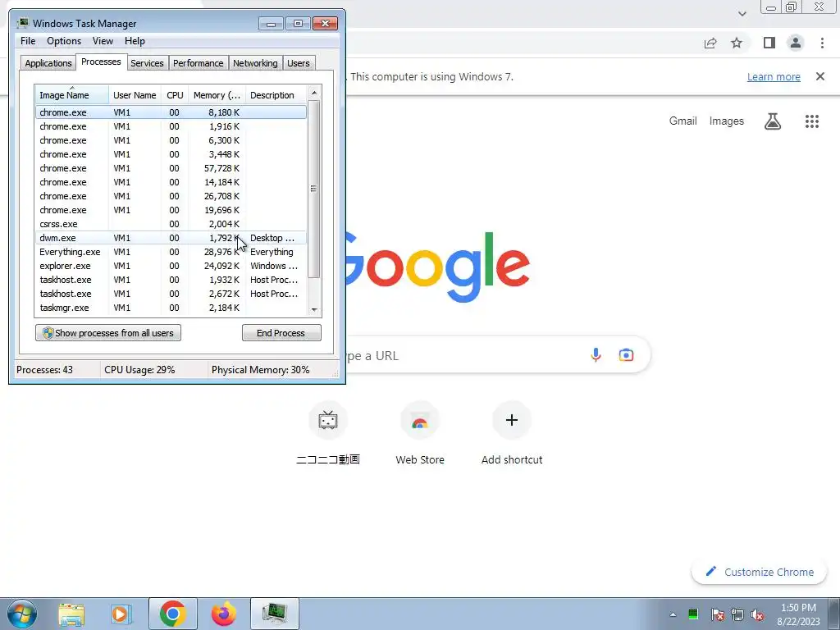Select taskhost.exe row with 2,672 K
The width and height of the screenshot is (840, 630).
tap(171, 294)
